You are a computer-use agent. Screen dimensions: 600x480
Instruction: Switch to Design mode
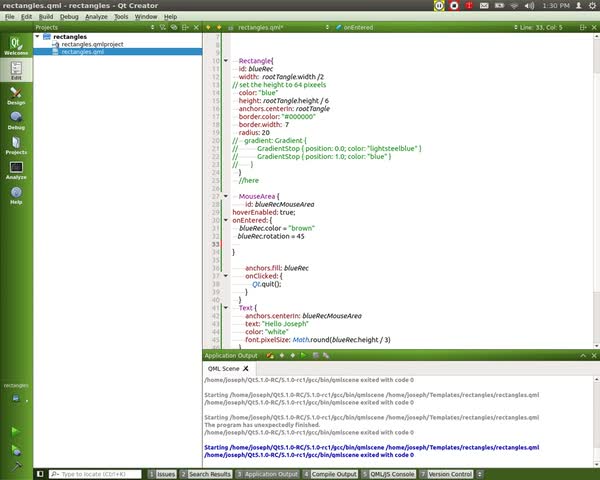(x=16, y=94)
